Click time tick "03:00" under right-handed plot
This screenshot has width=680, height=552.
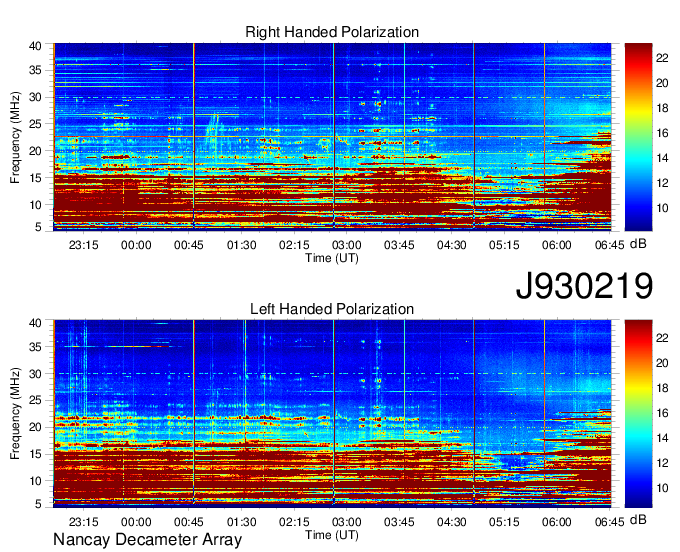347,245
